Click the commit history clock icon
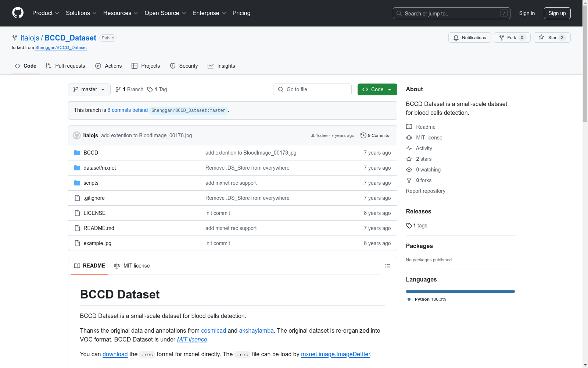This screenshot has height=368, width=588. click(363, 135)
